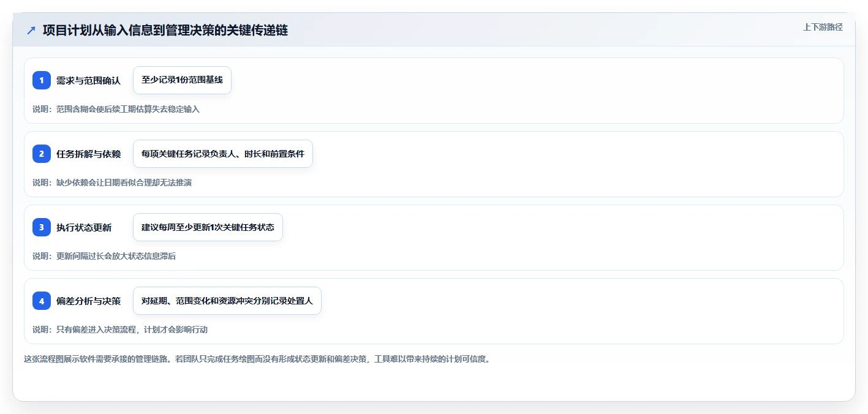Click the step number 3 badge
This screenshot has width=868, height=414.
42,227
